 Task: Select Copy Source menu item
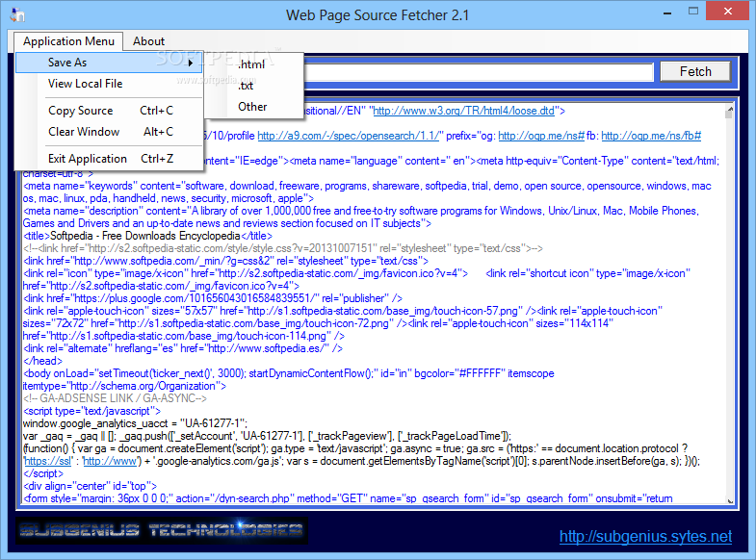click(111, 111)
